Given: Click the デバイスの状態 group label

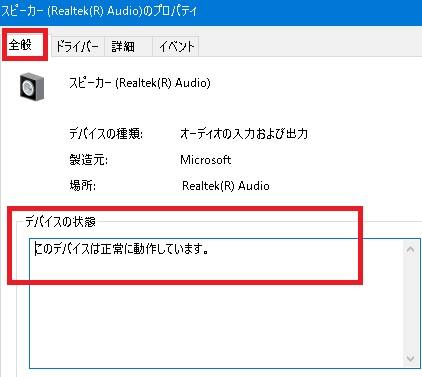Looking at the screenshot, I should point(60,222).
